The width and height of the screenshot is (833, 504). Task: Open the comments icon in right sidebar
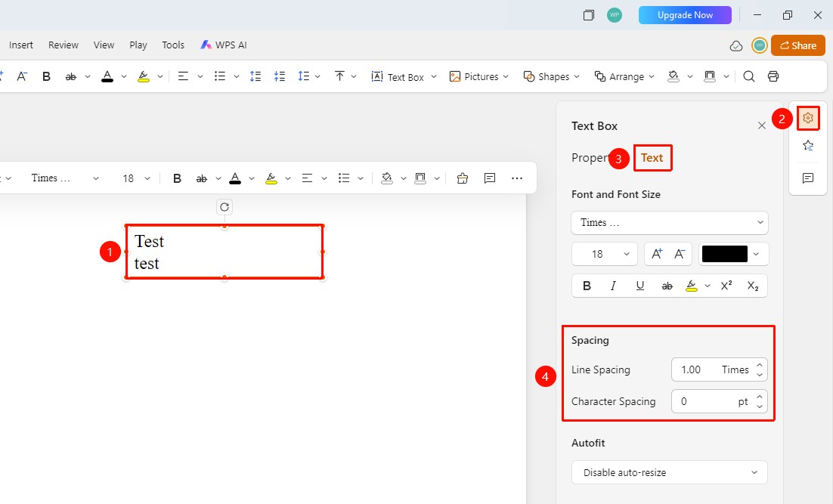click(x=808, y=178)
